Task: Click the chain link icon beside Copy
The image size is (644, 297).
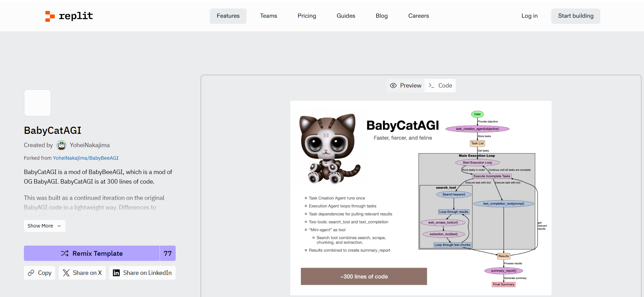Action: [x=31, y=273]
